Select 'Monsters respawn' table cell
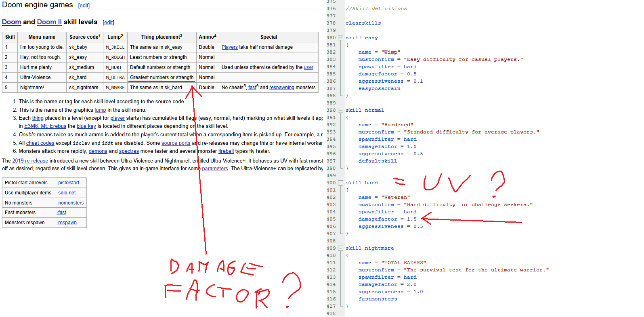Viewport: 644px width, 317px height. point(28,223)
